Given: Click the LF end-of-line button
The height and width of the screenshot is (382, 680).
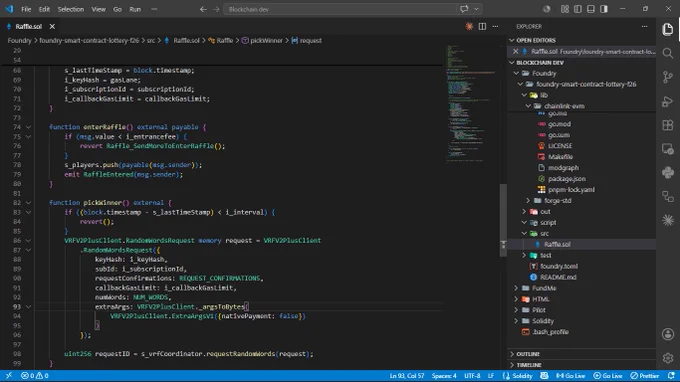Looking at the screenshot, I should tap(491, 375).
